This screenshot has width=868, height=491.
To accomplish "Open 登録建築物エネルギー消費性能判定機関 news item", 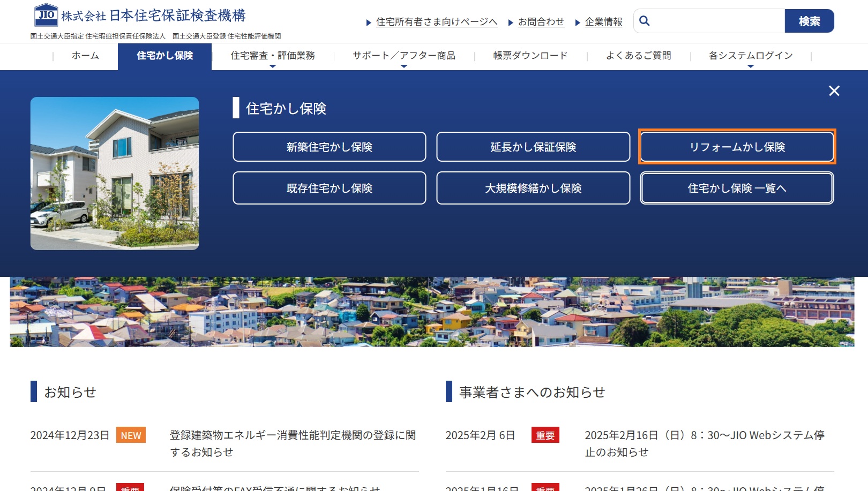I will click(x=293, y=443).
